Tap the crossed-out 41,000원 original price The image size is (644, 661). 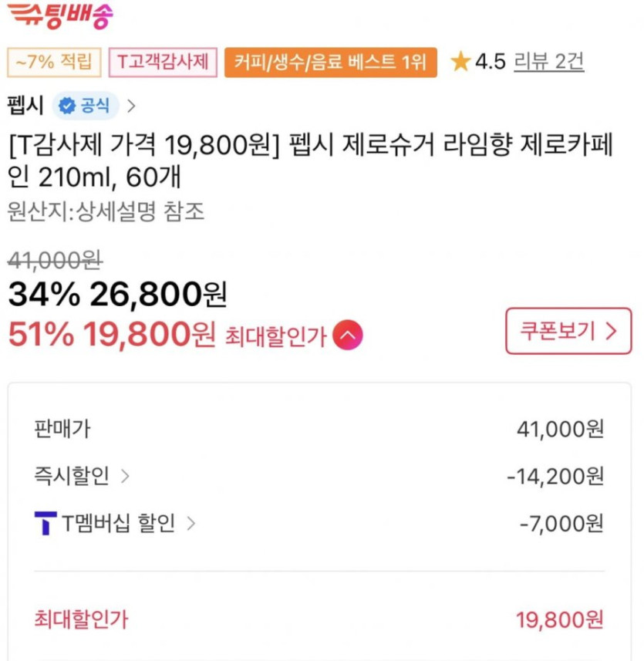click(x=55, y=261)
